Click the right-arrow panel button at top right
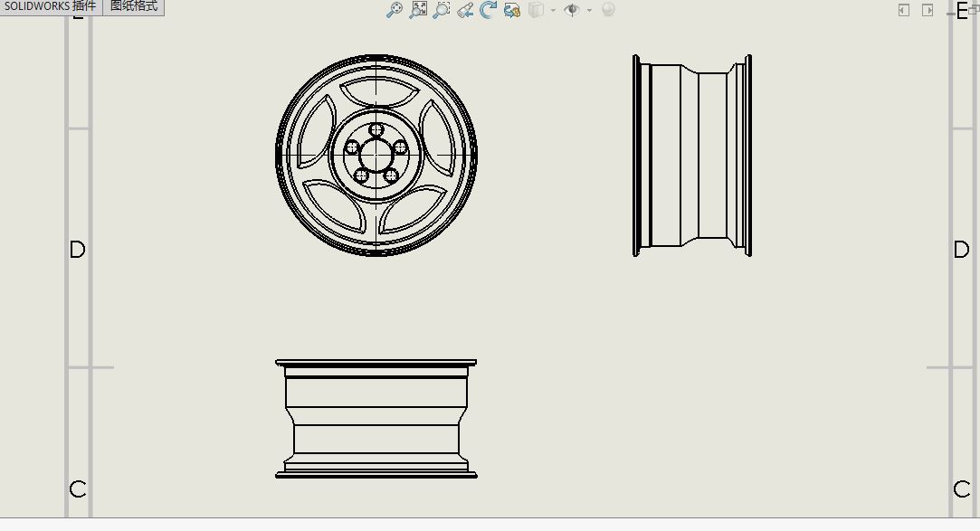Image resolution: width=980 pixels, height=531 pixels. [x=928, y=10]
